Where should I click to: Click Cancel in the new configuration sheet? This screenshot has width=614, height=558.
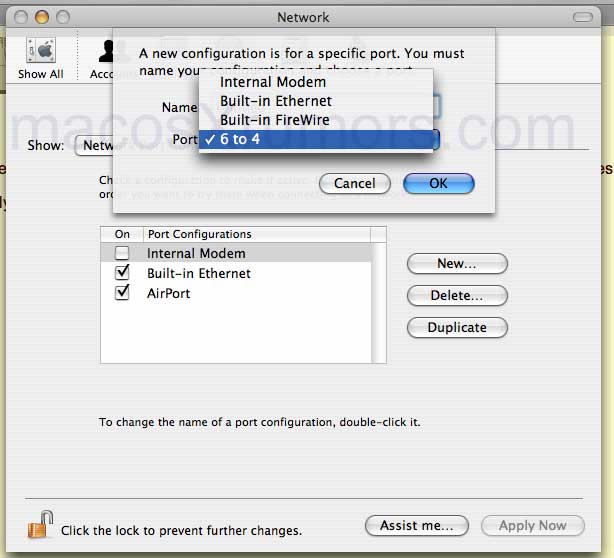tap(355, 183)
